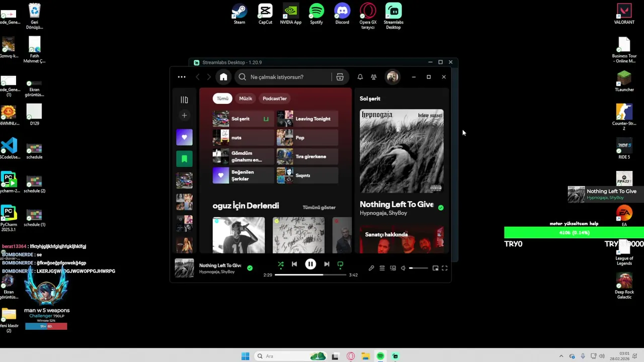Viewport: 644px width, 362px height.
Task: Open Your Episodes green bookmark in sidebar
Action: (184, 159)
